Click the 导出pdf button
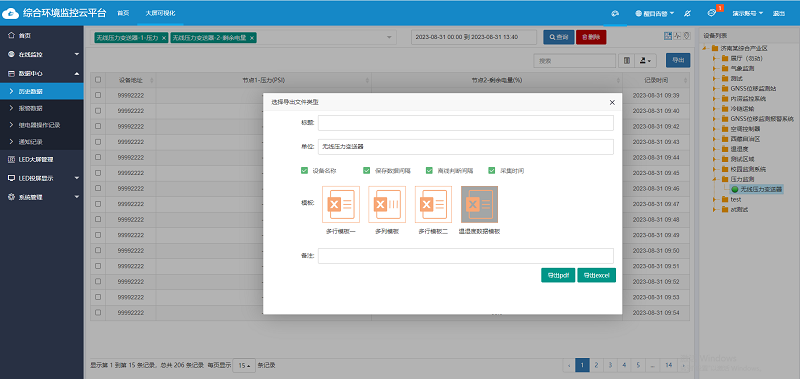800x379 pixels. (x=558, y=275)
